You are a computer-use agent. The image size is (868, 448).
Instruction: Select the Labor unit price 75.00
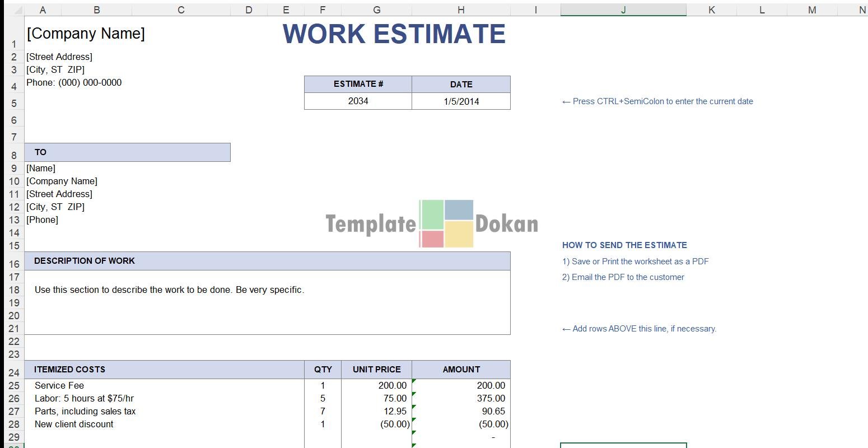pyautogui.click(x=394, y=398)
